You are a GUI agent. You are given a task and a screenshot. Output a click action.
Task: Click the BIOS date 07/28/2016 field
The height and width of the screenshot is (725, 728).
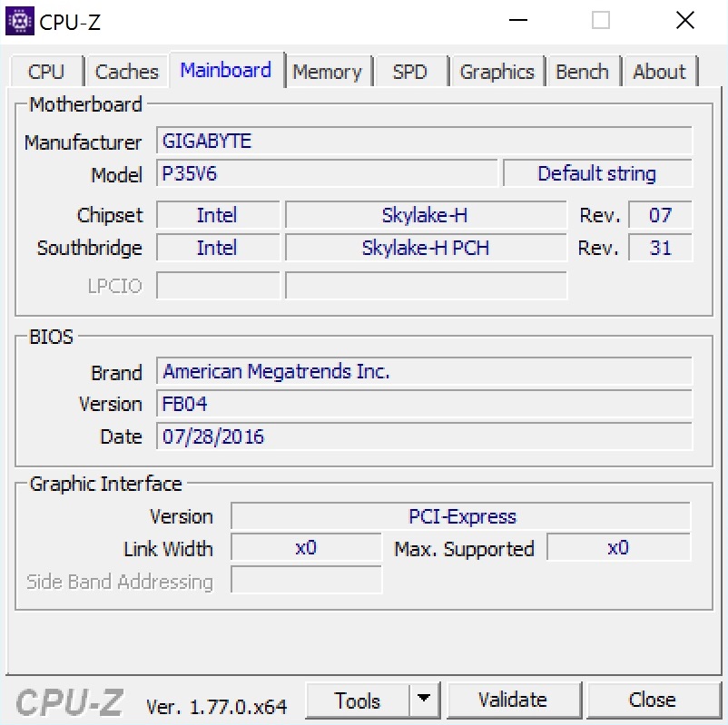(424, 436)
